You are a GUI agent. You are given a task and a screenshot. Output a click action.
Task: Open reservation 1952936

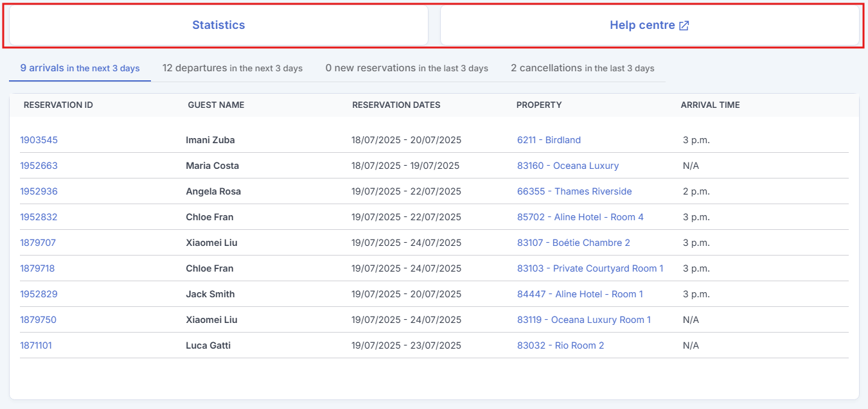[x=39, y=191]
